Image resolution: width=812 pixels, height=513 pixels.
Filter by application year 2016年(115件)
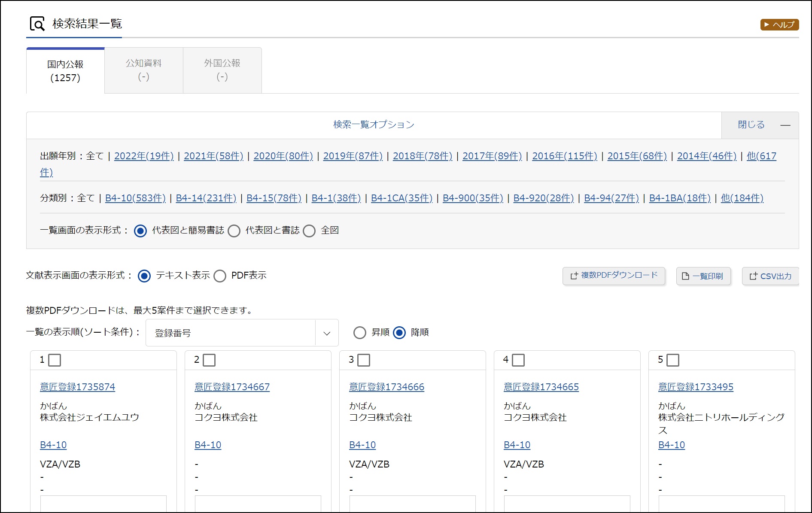pyautogui.click(x=564, y=156)
